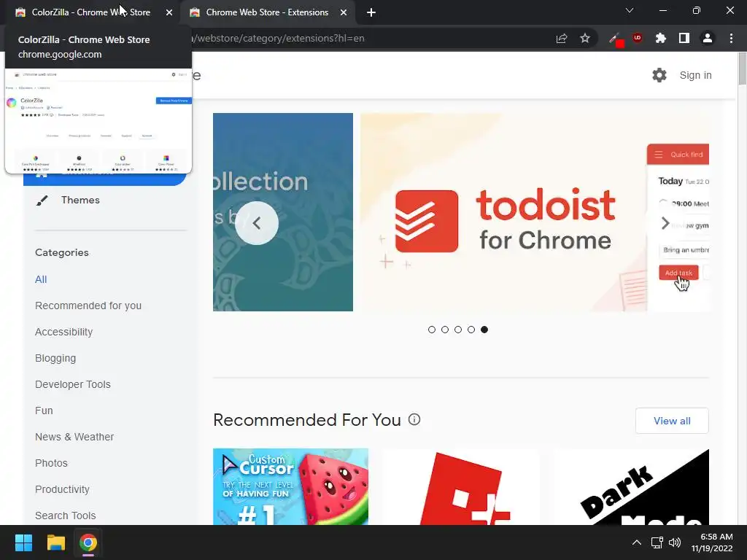
Task: Open File Explorer from the taskbar
Action: pos(55,542)
